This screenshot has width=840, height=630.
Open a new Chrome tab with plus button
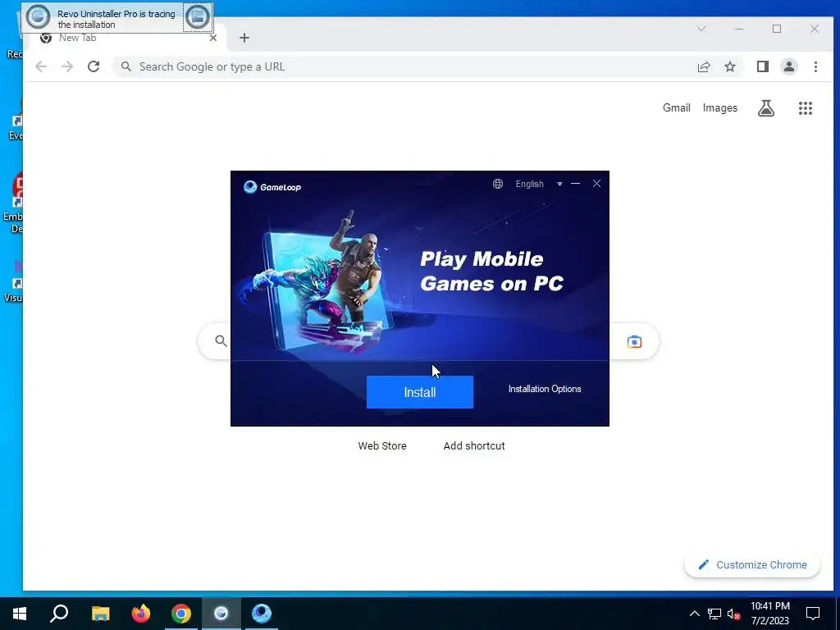click(x=244, y=38)
